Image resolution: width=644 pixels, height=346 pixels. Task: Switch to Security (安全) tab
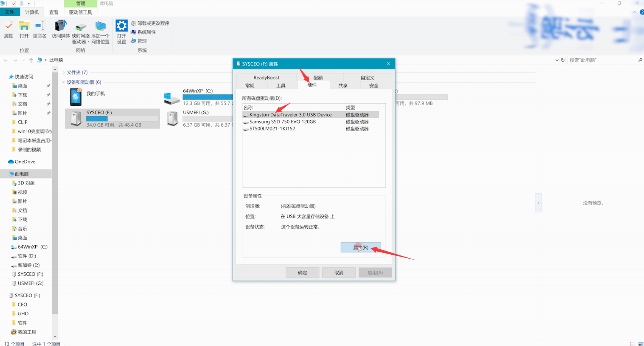click(374, 86)
